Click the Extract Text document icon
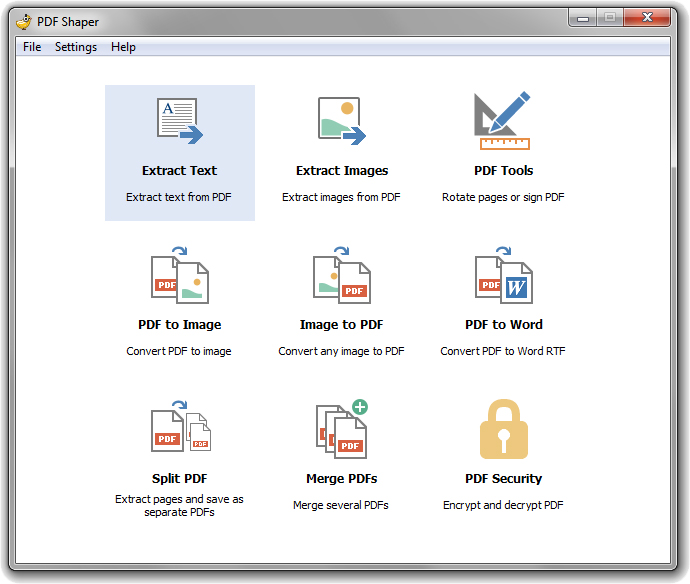 pos(180,121)
